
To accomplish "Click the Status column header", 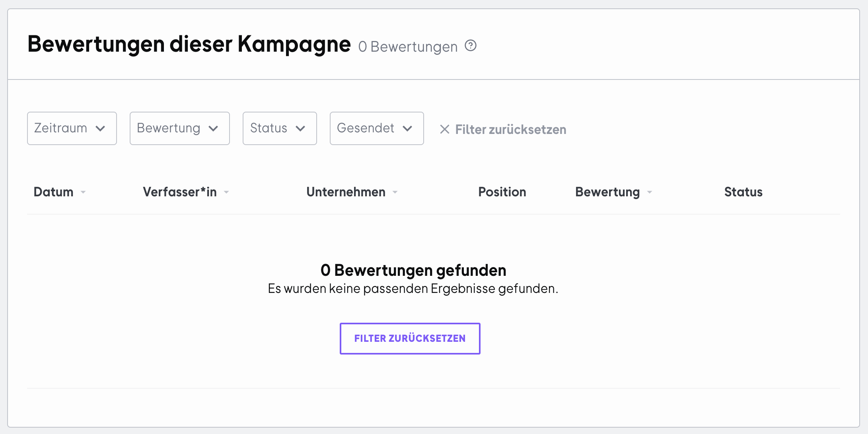I will tap(743, 192).
